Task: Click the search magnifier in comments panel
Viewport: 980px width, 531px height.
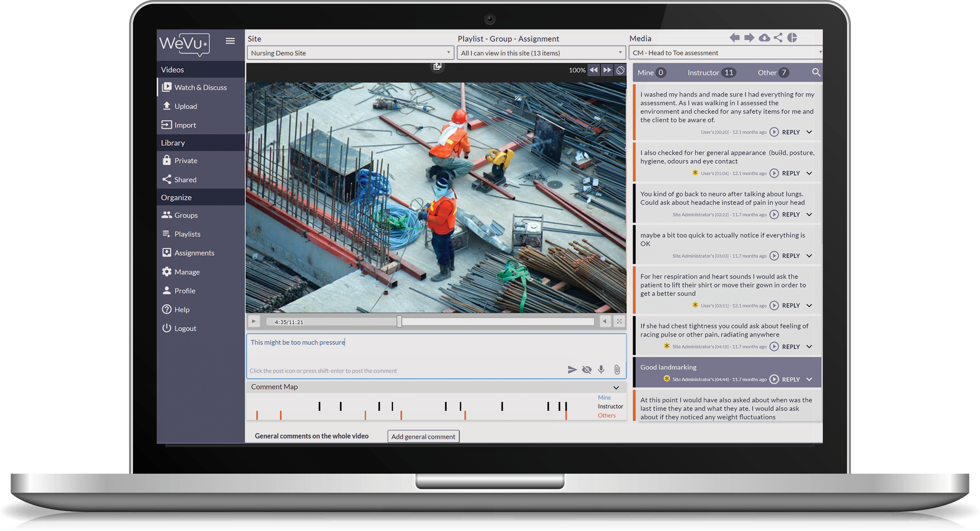Action: 816,72
